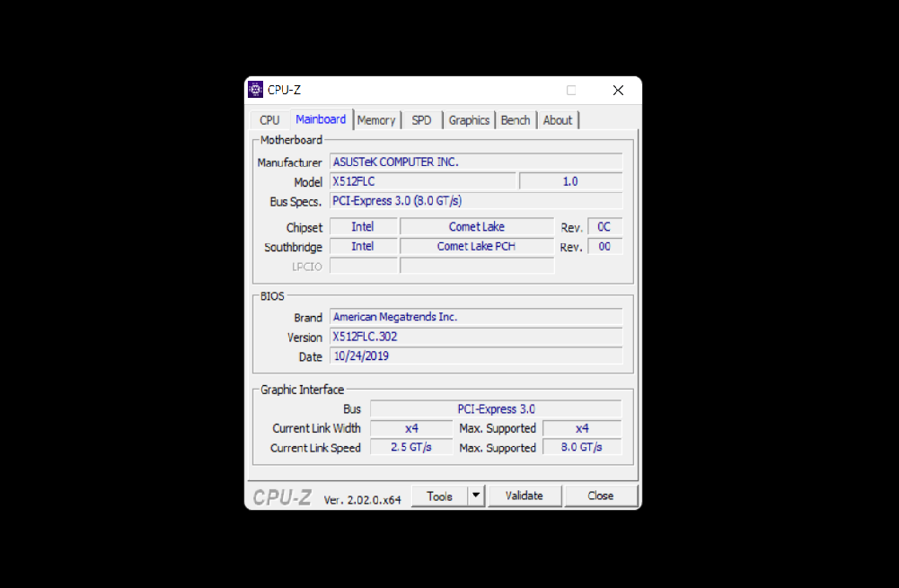
Task: Click the CPU-Z app icon in title bar
Action: tap(255, 90)
